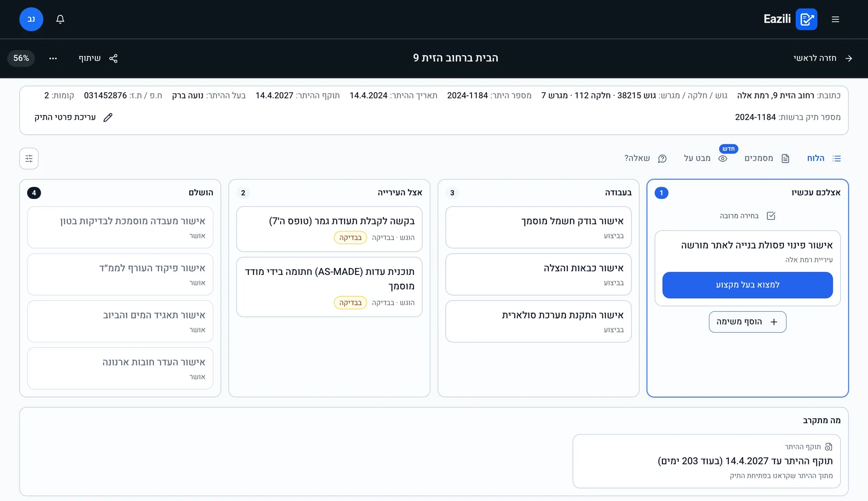Open the three-dots more options menu
Image resolution: width=868 pixels, height=501 pixels.
pos(53,58)
